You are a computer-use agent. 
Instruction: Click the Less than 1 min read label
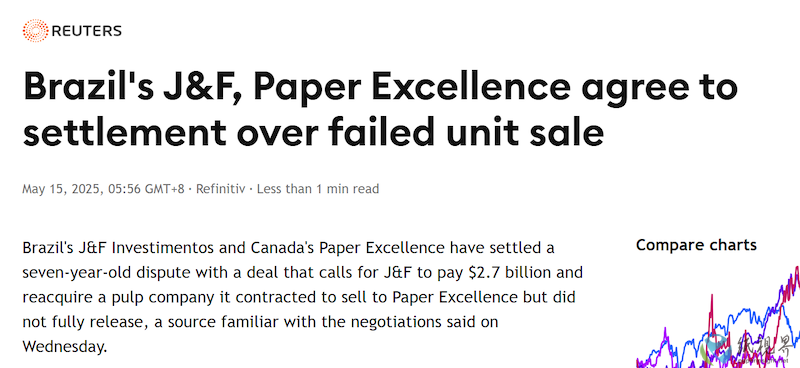318,189
